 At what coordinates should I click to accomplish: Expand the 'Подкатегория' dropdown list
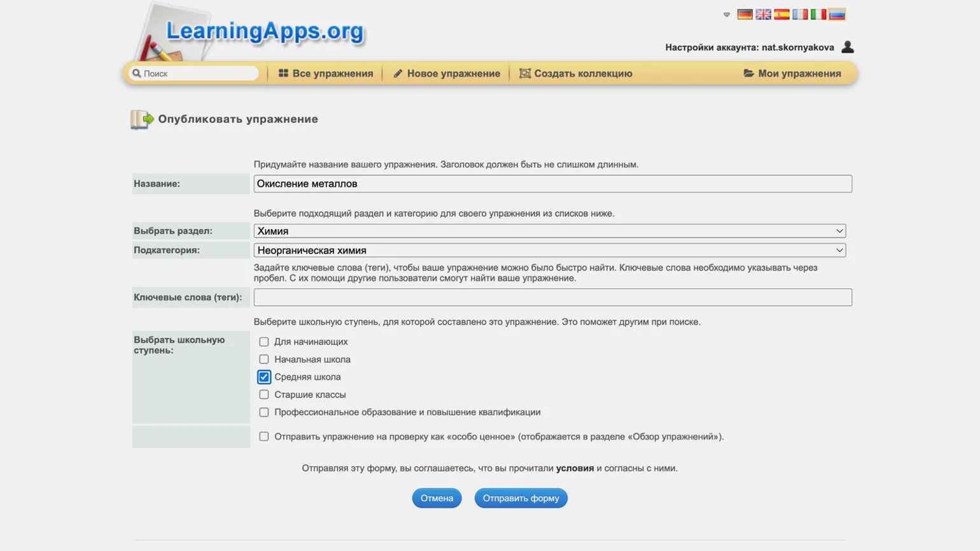tap(549, 250)
